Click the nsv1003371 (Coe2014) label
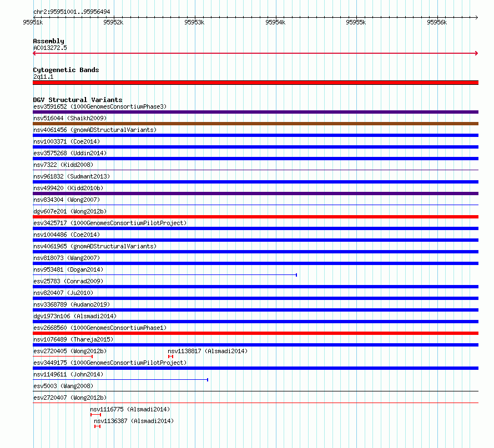Image resolution: width=494 pixels, height=448 pixels. pos(67,141)
